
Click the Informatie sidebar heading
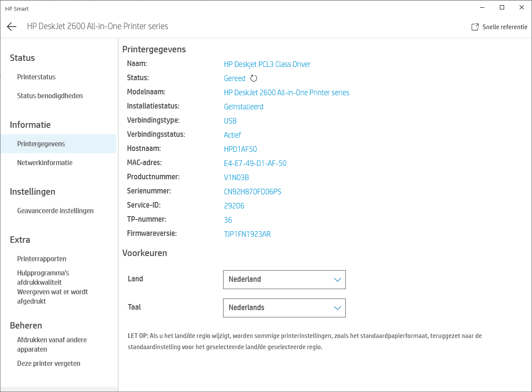tap(30, 125)
